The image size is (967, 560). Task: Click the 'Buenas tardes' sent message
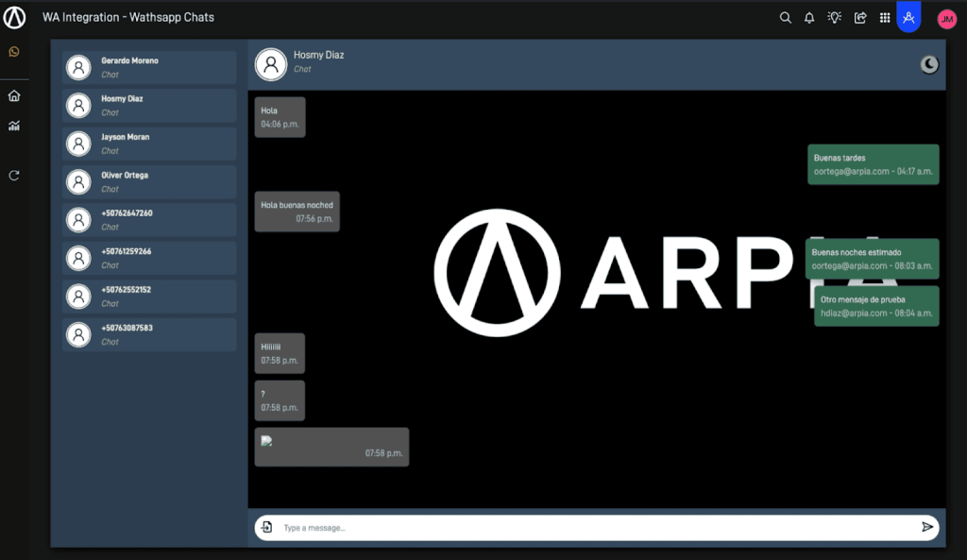coord(874,164)
